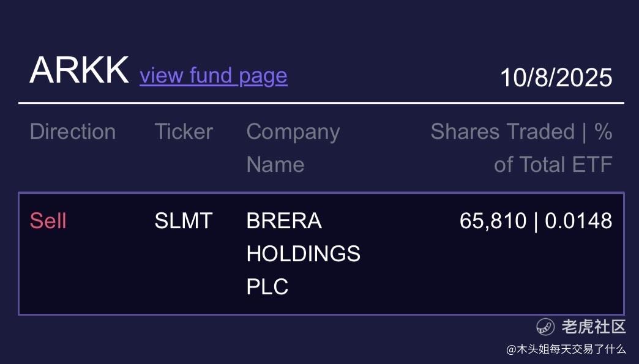
Task: Click the white divider line under ARKK
Action: 321,103
